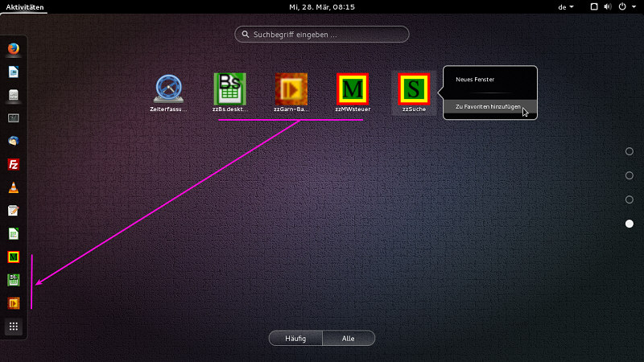This screenshot has width=644, height=362.
Task: Open VLC media player in dash
Action: 13,187
